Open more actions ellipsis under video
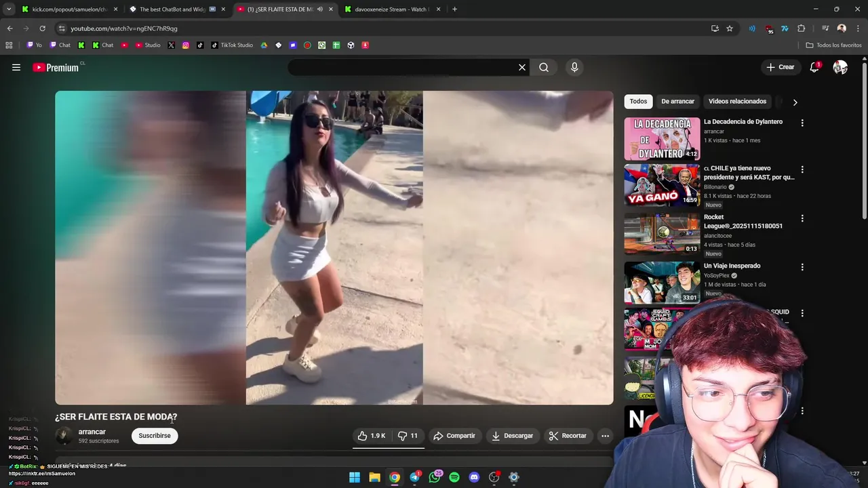 point(605,436)
